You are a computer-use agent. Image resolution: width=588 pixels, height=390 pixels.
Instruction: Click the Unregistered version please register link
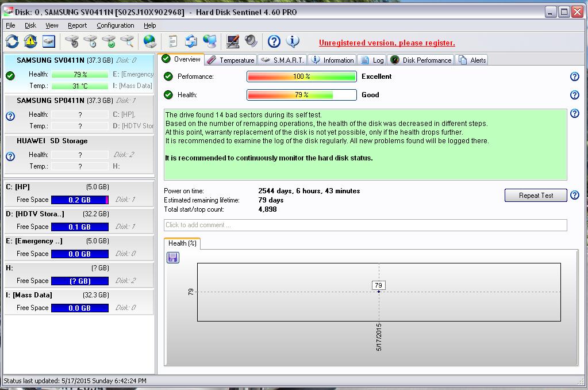387,43
